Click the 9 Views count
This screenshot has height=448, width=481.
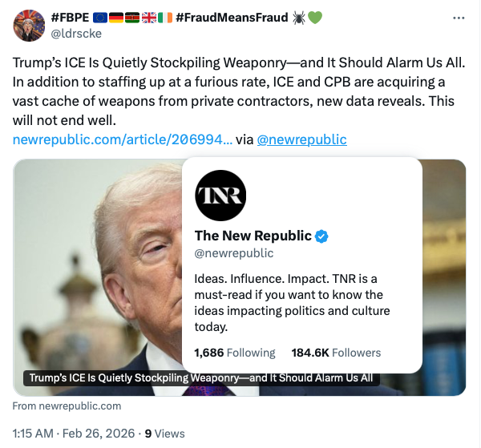[x=165, y=434]
